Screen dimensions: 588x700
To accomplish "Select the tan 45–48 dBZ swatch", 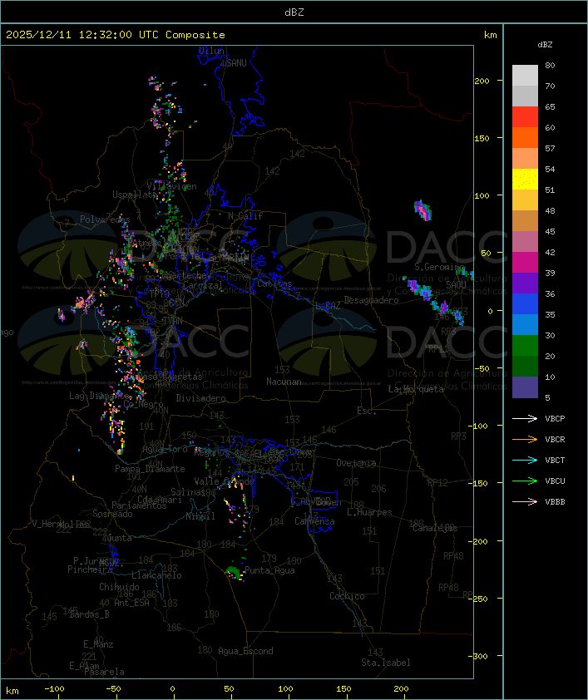I will click(525, 220).
